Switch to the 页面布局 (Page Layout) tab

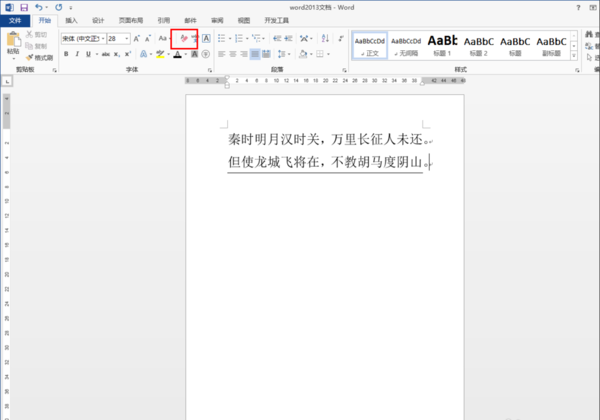click(130, 20)
